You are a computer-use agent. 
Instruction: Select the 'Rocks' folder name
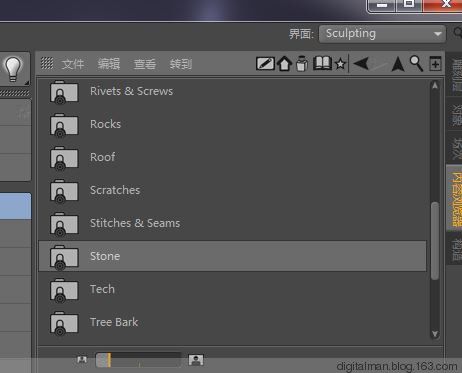pos(105,124)
